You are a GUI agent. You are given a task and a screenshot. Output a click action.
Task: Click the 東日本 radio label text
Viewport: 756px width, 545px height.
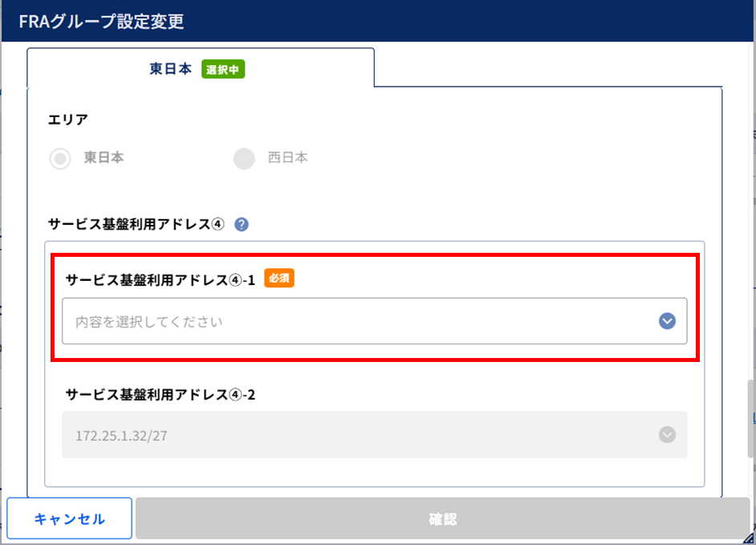click(104, 158)
